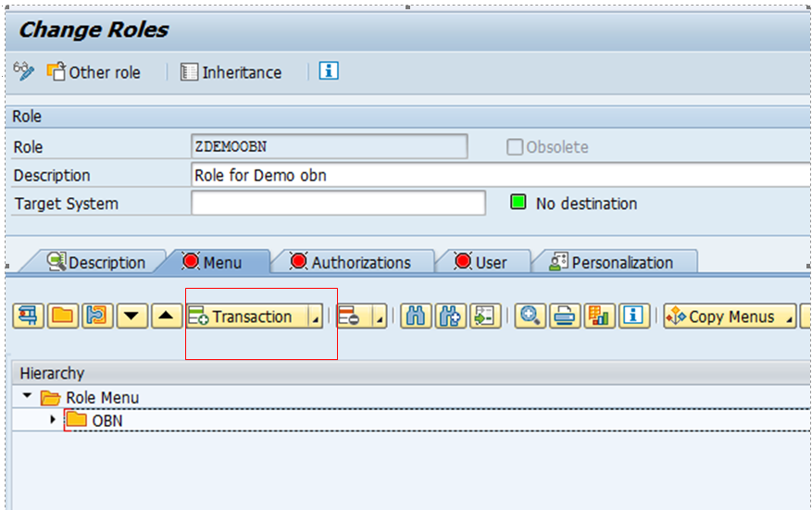Screen dimensions: 812x510
Task: Click the info icon in menu toolbar
Action: [634, 316]
